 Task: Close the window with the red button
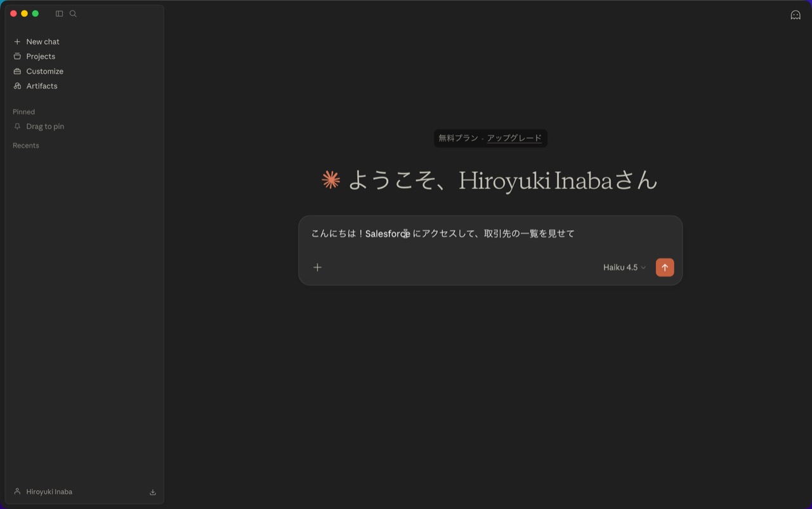[13, 13]
